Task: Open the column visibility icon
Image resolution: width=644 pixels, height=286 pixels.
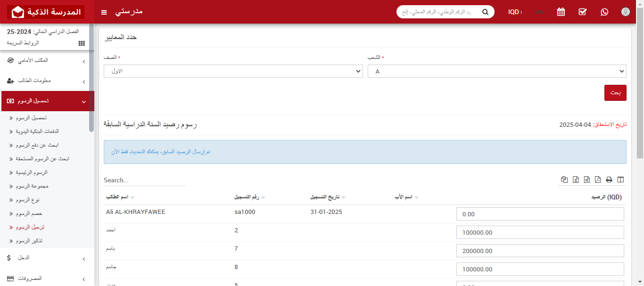Action: 621,180
